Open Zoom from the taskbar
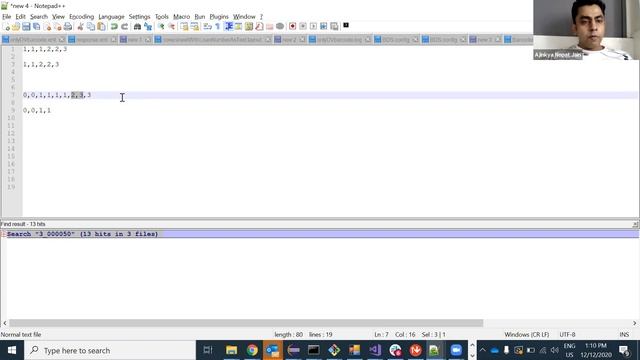640x360 pixels. coord(456,350)
